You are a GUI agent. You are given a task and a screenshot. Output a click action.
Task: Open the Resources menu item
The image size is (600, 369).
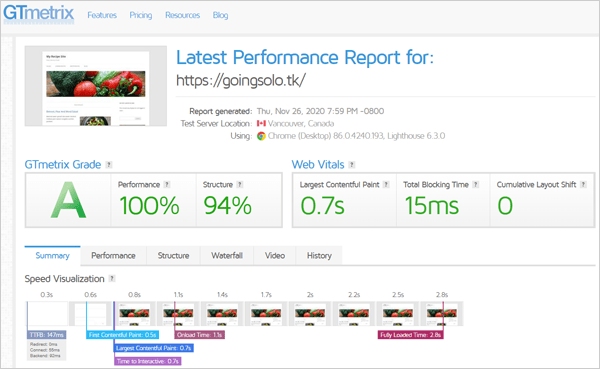tap(183, 15)
